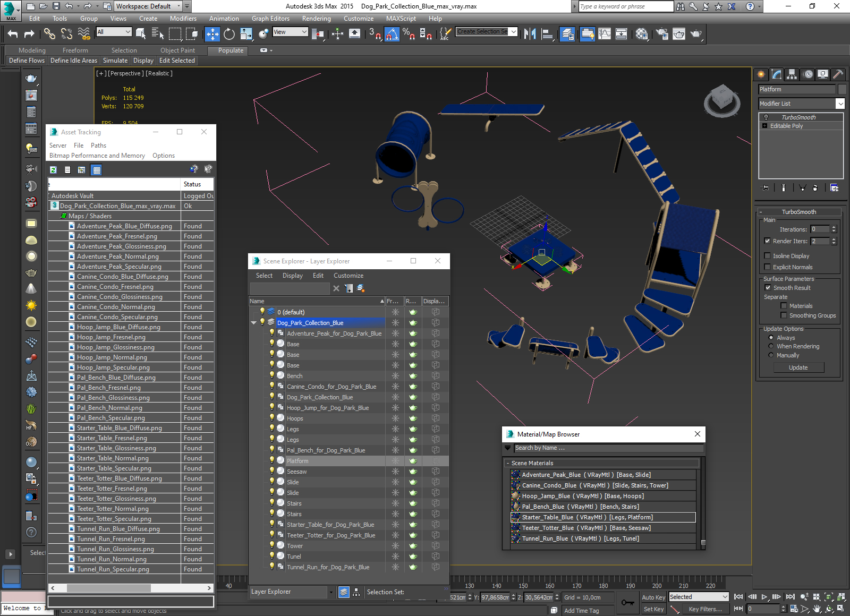This screenshot has width=850, height=616.
Task: Enable Separate by Smoothing Groups checkbox
Action: pyautogui.click(x=784, y=315)
